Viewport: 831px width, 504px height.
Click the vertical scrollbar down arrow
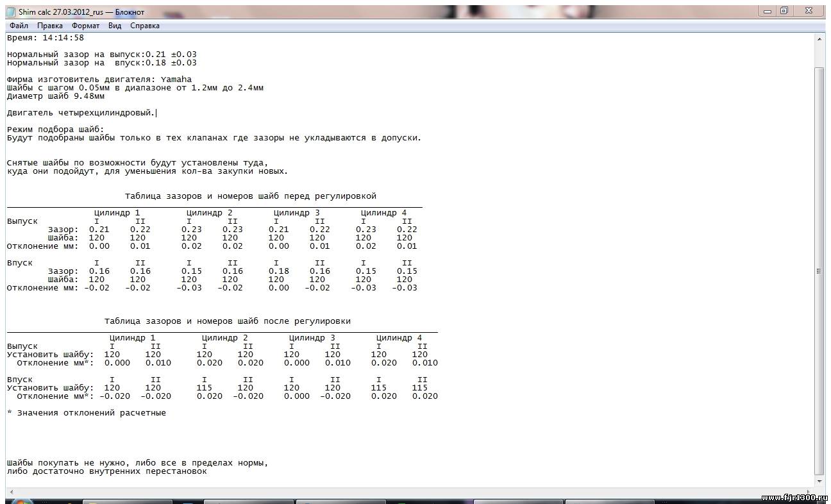tap(819, 480)
